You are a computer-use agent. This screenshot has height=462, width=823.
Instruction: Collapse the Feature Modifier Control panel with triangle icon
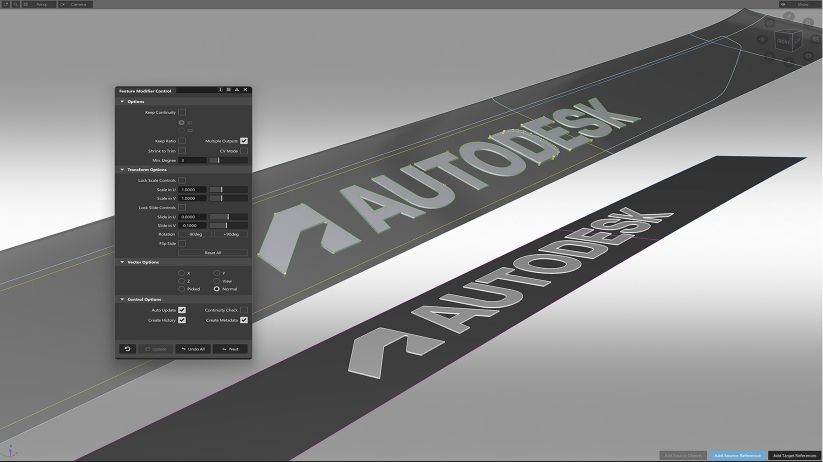[237, 90]
